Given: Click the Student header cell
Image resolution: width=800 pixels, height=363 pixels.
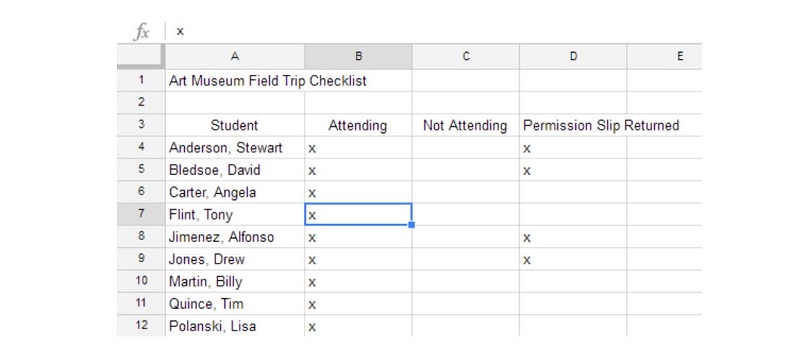Looking at the screenshot, I should 235,125.
